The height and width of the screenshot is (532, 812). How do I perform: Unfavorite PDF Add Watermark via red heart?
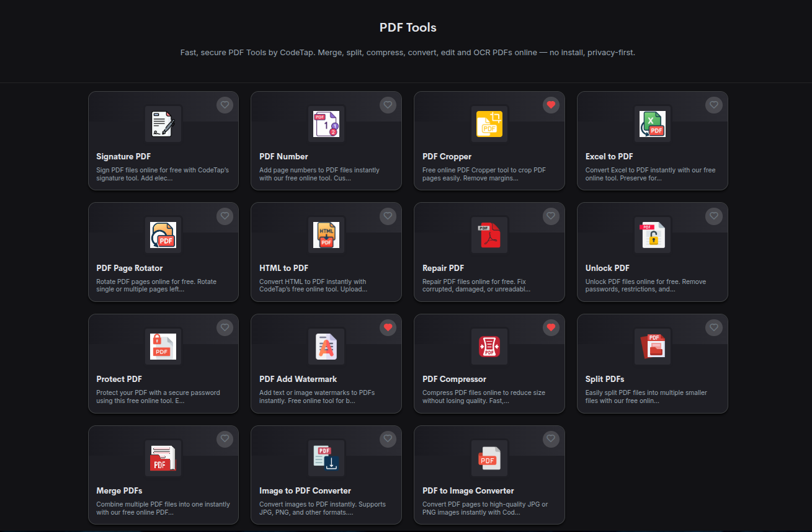388,327
